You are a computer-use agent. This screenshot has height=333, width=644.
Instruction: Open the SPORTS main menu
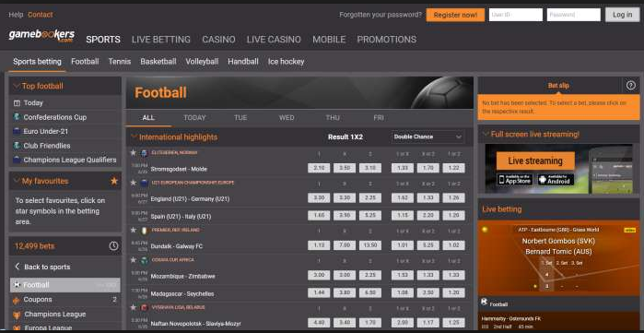(x=103, y=40)
